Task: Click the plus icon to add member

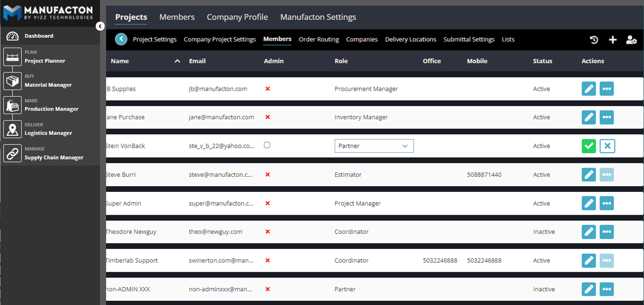Action: click(613, 40)
